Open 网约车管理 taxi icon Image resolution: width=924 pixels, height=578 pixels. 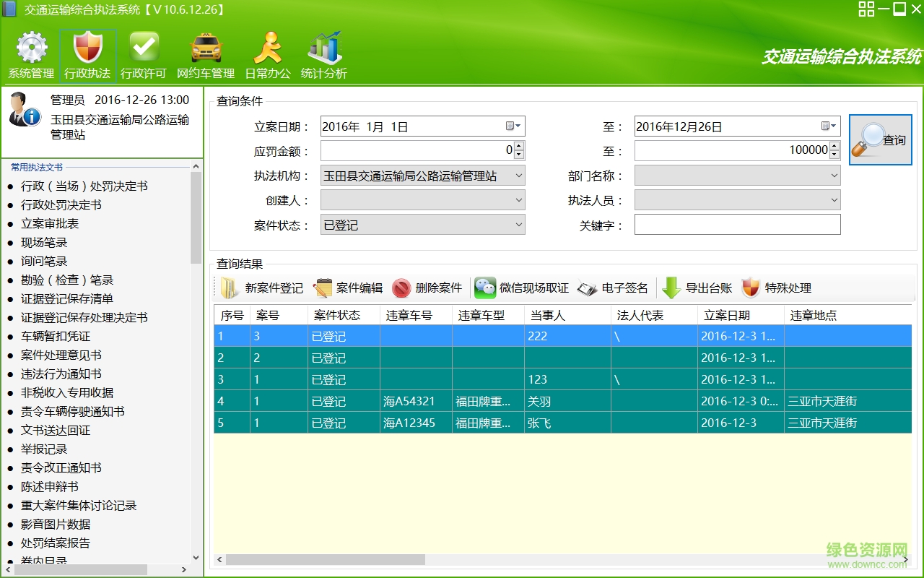[x=206, y=49]
